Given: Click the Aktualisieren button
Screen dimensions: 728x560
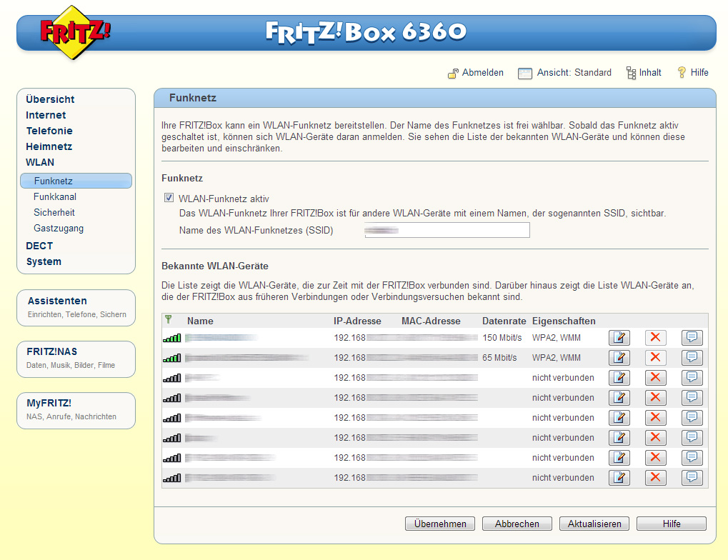Looking at the screenshot, I should pos(594,524).
